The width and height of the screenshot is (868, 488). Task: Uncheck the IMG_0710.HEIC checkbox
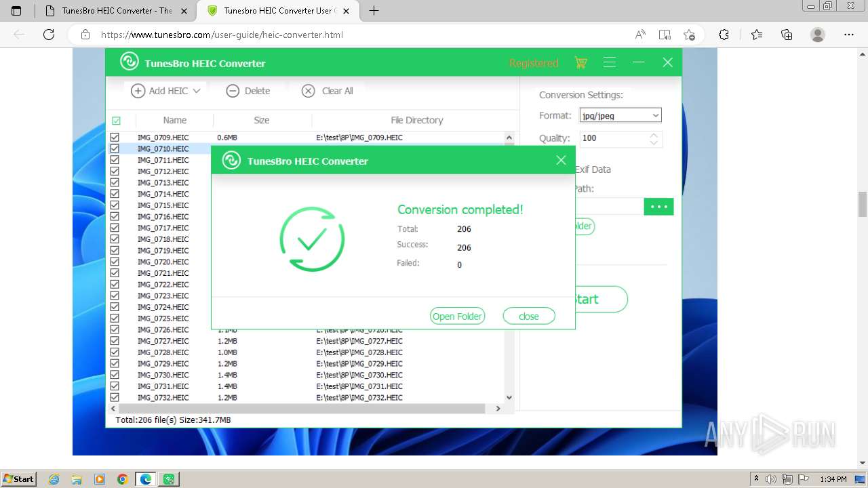coord(115,148)
